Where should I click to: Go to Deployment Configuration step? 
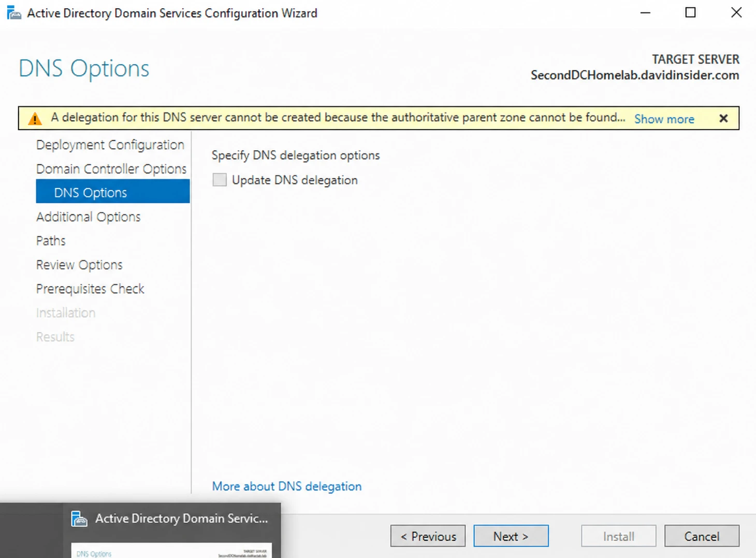click(110, 145)
